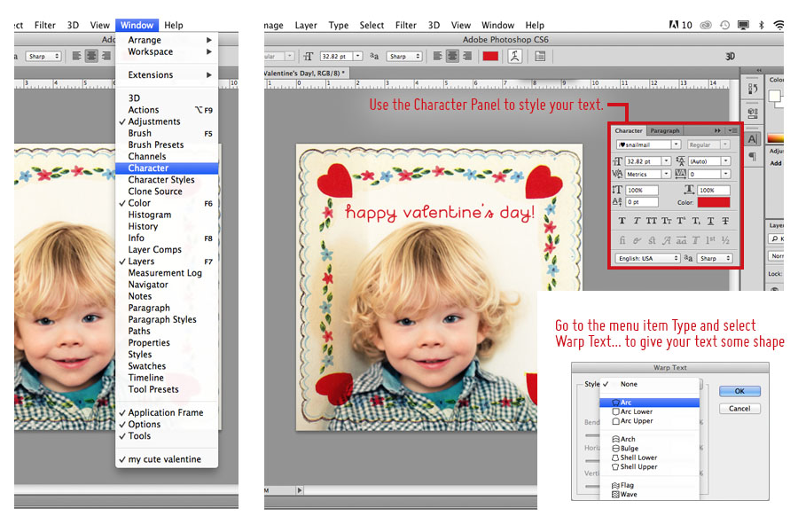Open the Sharp anti-aliasing dropdown in Character panel

[x=715, y=258]
